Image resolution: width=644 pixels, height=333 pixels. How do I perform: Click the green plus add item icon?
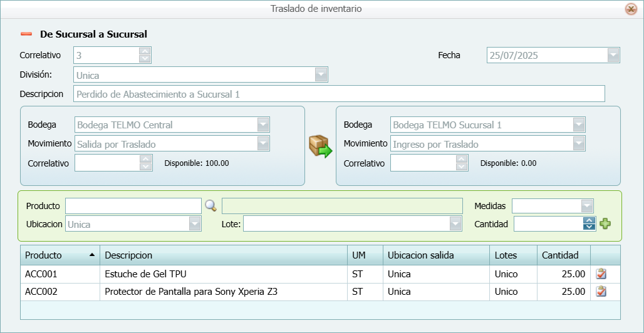(605, 223)
